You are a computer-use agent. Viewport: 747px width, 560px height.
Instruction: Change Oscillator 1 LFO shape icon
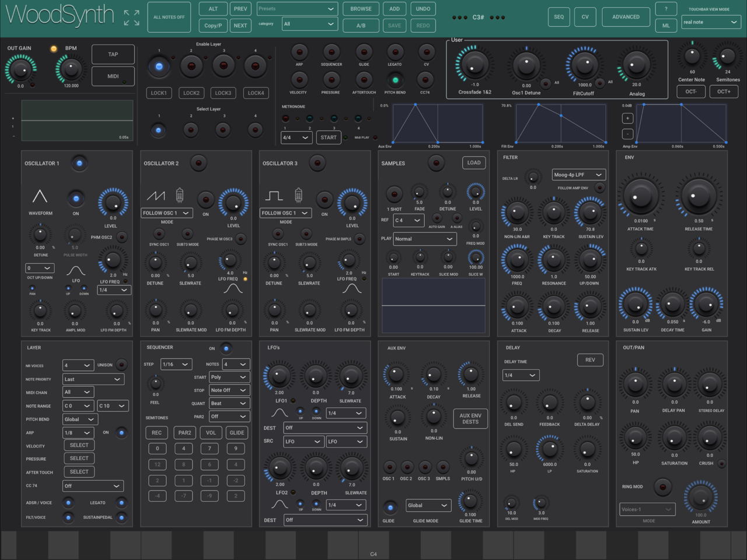pos(76,271)
